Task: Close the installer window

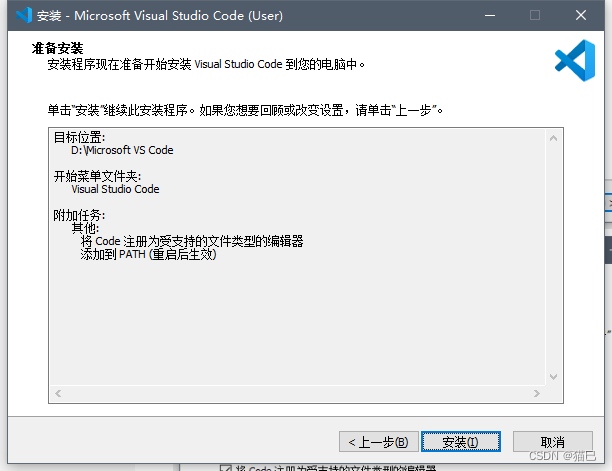Action: click(x=581, y=15)
